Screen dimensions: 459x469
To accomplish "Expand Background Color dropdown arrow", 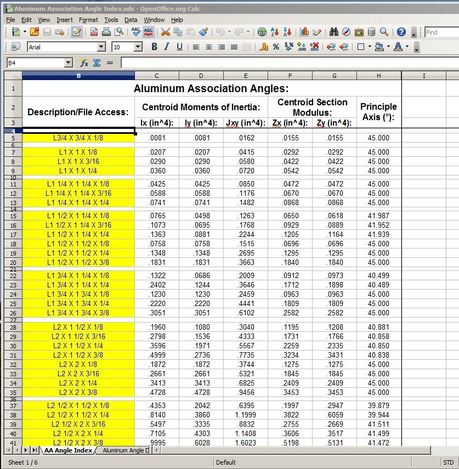I will (388, 47).
